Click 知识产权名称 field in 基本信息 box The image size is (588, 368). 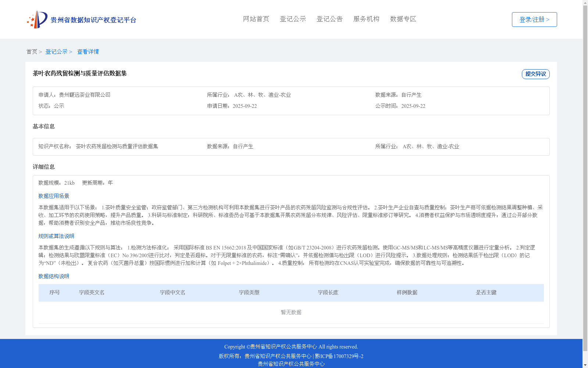point(98,146)
